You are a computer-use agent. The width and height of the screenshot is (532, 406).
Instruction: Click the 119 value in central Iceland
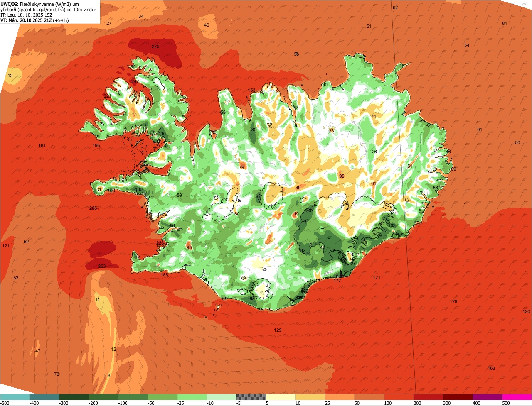(x=295, y=214)
